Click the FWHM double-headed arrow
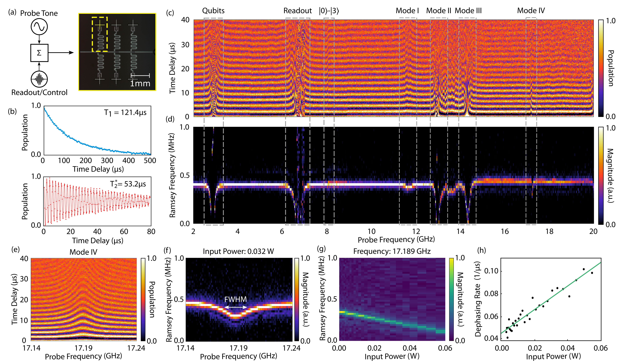 (x=236, y=307)
